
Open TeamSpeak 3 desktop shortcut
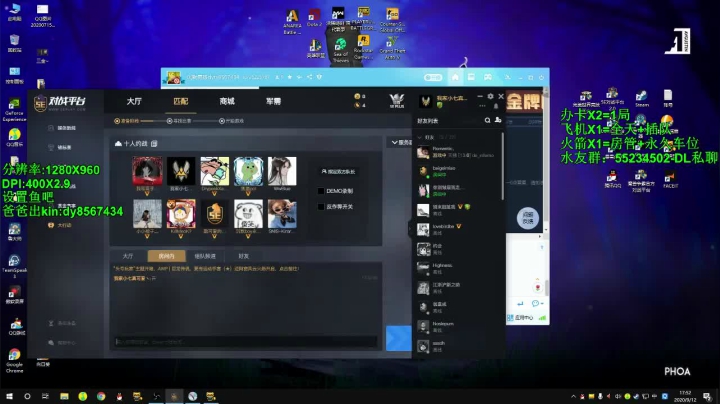tap(14, 267)
